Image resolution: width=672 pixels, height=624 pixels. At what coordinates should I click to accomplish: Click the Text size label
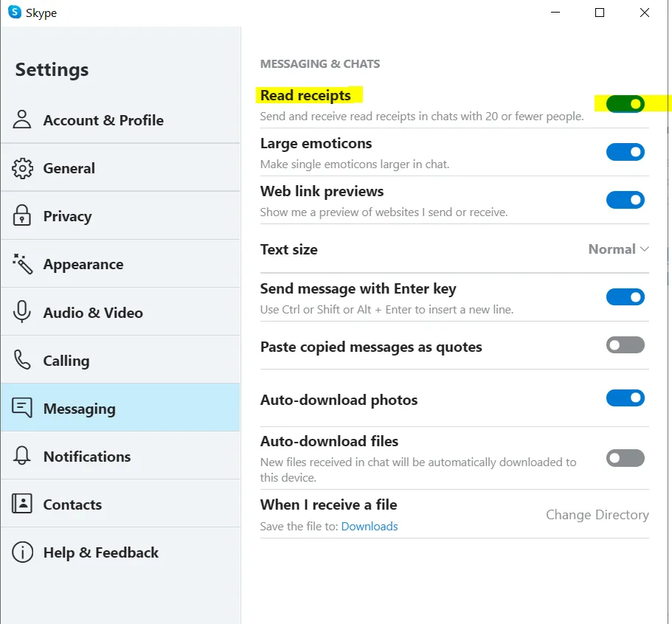tap(289, 249)
